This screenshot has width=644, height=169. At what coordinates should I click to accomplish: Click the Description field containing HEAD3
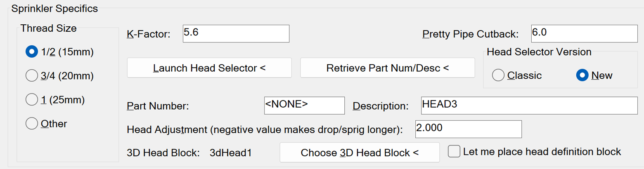tap(529, 106)
